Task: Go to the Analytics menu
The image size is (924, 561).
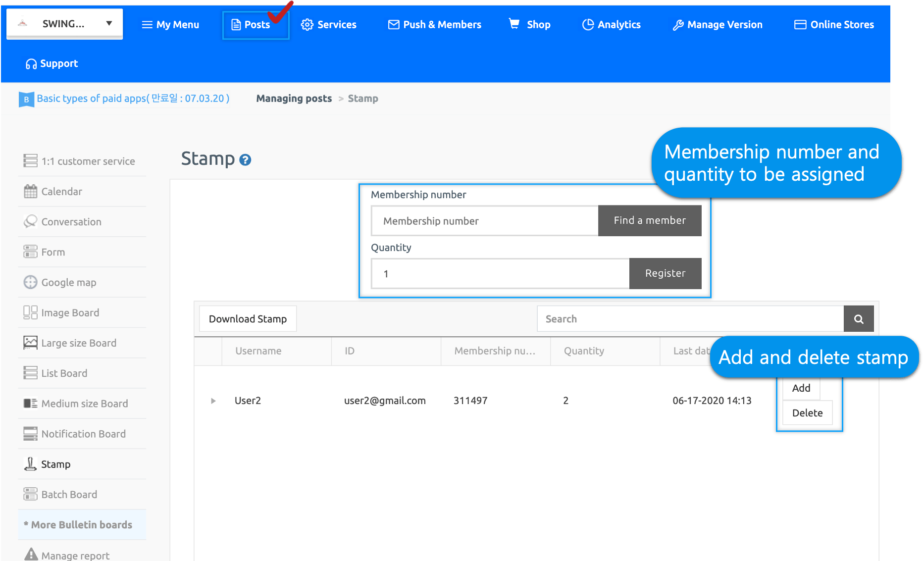Action: 612,25
